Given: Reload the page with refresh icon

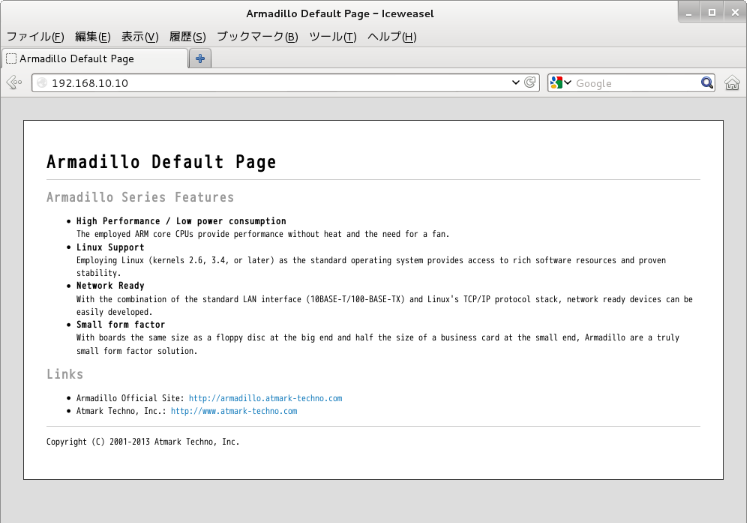Looking at the screenshot, I should pos(531,83).
